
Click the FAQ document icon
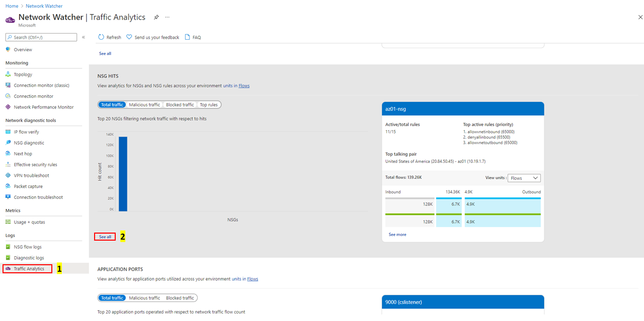pyautogui.click(x=188, y=37)
